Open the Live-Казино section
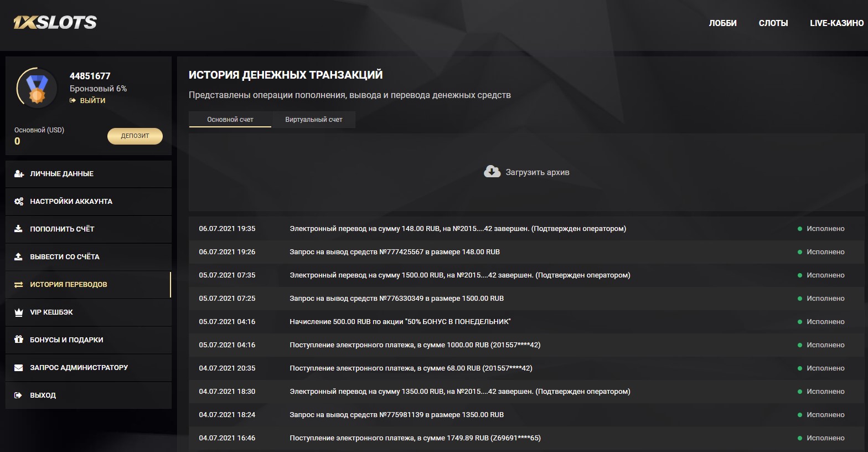 pyautogui.click(x=836, y=23)
